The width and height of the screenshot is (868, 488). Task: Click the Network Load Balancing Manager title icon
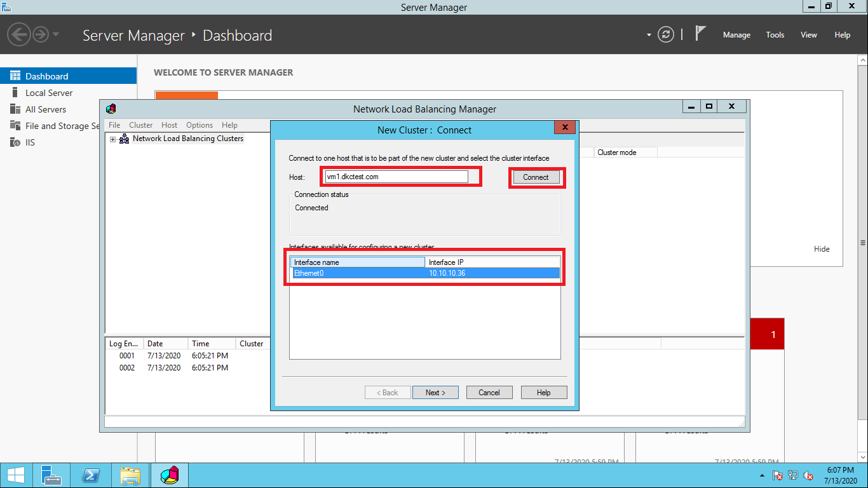point(111,109)
